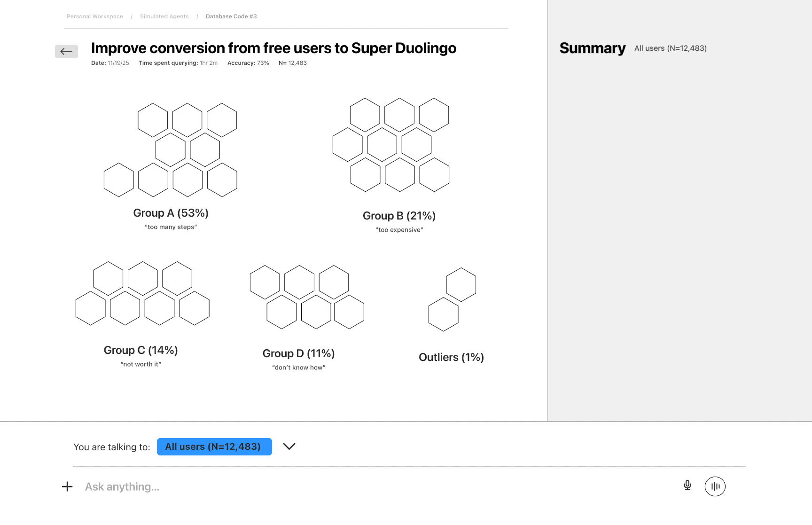
Task: Open Simulated Agents breadcrumb
Action: (164, 16)
